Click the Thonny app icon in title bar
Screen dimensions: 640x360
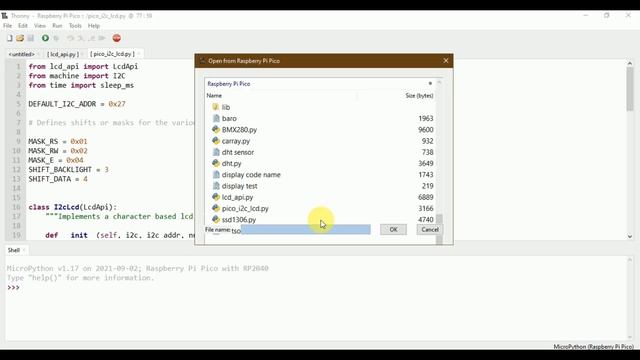point(4,16)
